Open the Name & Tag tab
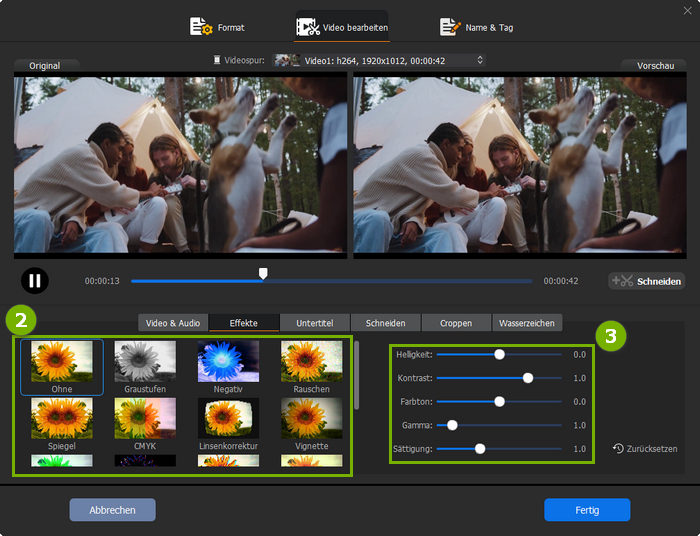Viewport: 700px width, 536px height. [x=476, y=27]
